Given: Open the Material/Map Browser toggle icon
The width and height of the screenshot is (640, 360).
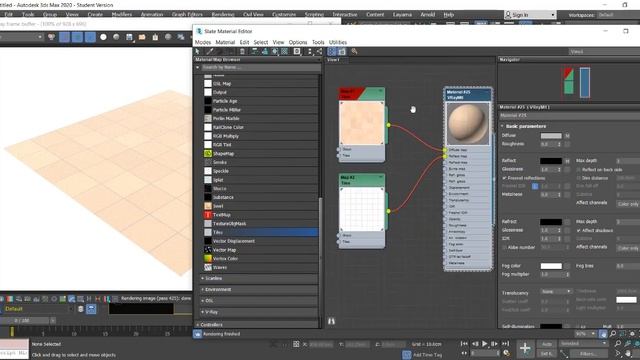Looking at the screenshot, I should [x=332, y=51].
